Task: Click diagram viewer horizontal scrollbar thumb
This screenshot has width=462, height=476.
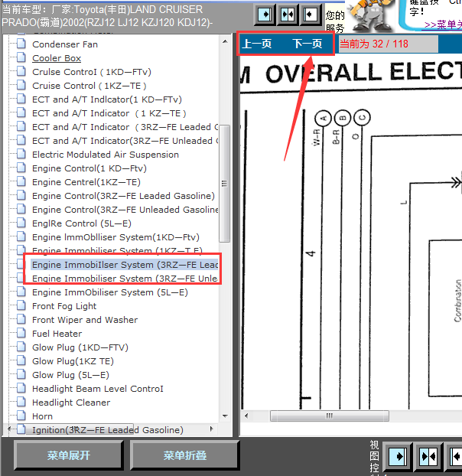Action: click(x=330, y=416)
